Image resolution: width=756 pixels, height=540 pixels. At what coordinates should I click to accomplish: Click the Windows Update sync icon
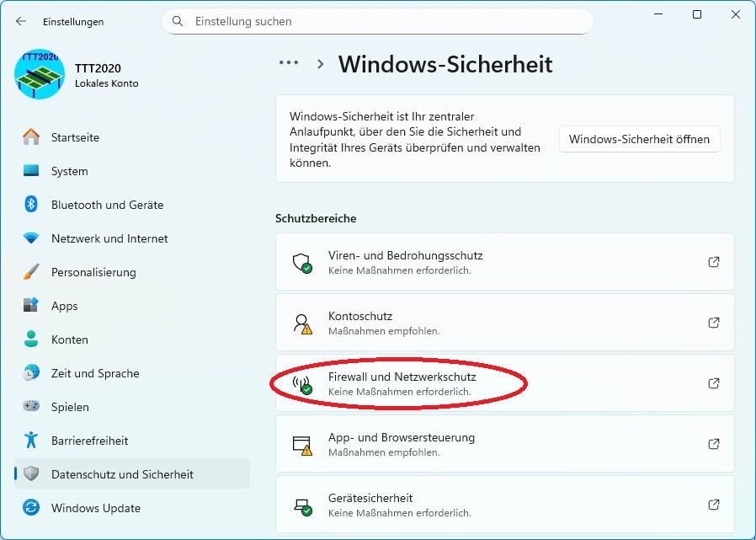click(31, 508)
